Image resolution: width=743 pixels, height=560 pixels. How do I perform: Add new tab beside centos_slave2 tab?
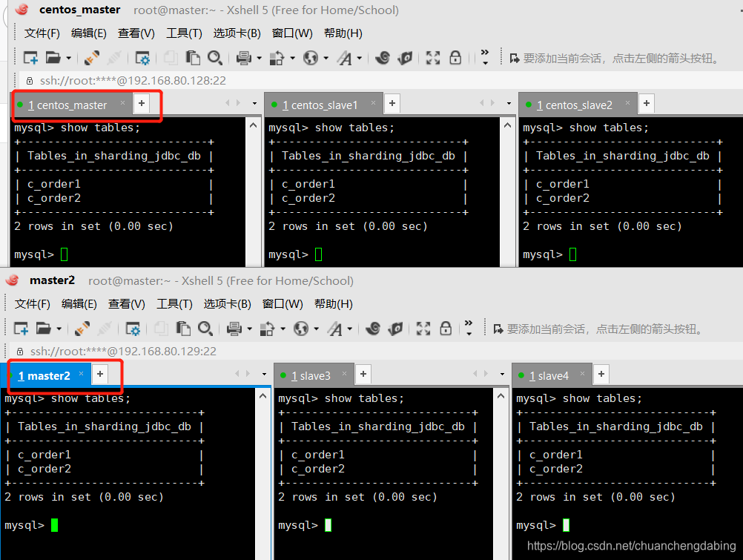(x=647, y=103)
